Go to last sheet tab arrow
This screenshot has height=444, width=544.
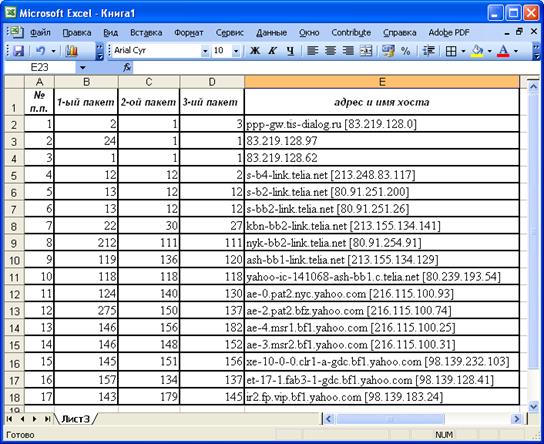(x=48, y=419)
